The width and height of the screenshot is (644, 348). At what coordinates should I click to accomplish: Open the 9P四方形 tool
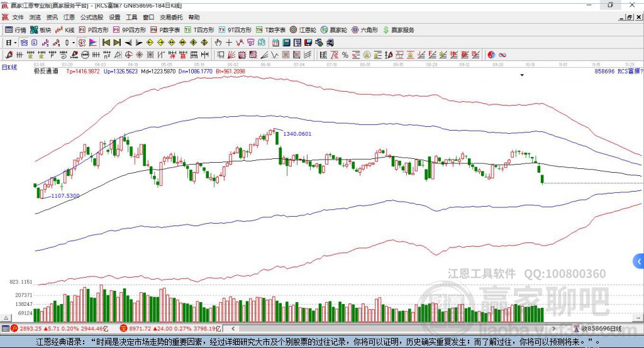(130, 30)
